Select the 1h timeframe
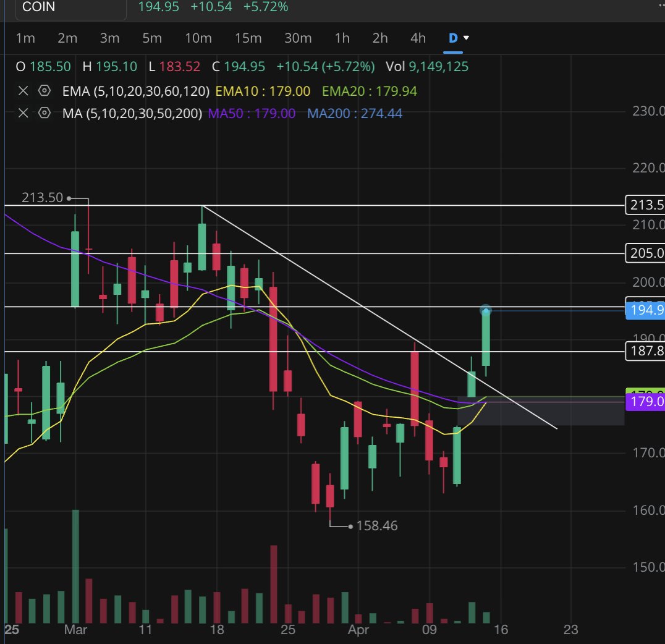Screen dimensions: 665x644 pyautogui.click(x=342, y=38)
